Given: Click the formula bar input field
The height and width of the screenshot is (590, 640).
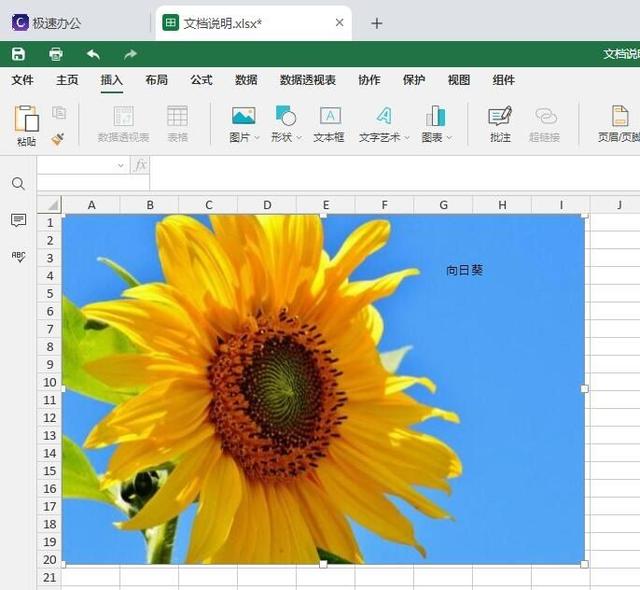Looking at the screenshot, I should click(390, 166).
